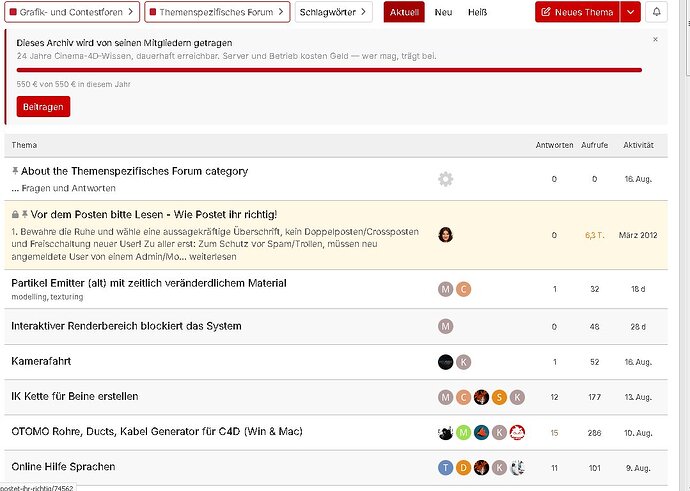Screen dimensions: 690x491
Task: Dismiss the archive donation banner
Action: (655, 40)
